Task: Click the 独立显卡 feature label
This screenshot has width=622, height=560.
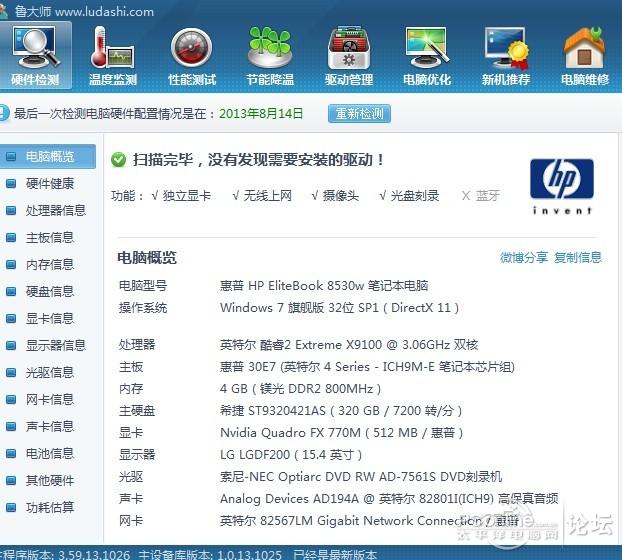Action: pos(186,196)
